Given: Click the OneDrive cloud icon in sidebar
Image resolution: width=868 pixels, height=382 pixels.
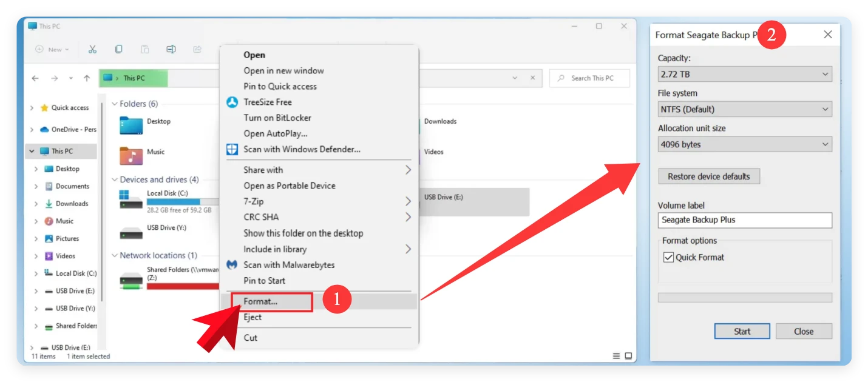Looking at the screenshot, I should pos(44,129).
